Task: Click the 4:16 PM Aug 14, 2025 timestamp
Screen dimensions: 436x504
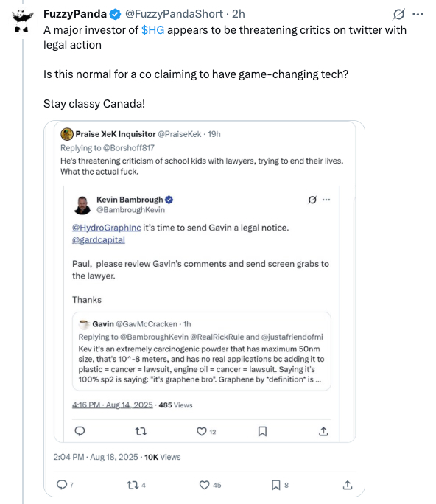Action: coord(113,405)
